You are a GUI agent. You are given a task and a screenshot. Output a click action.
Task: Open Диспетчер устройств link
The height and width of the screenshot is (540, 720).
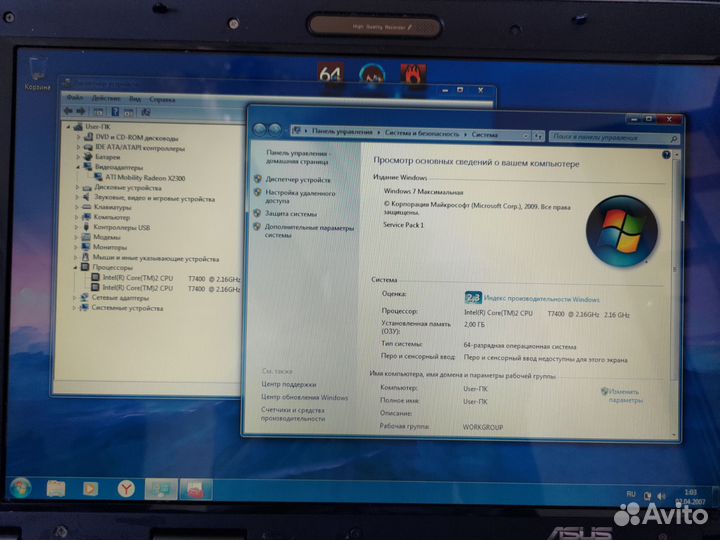[298, 180]
